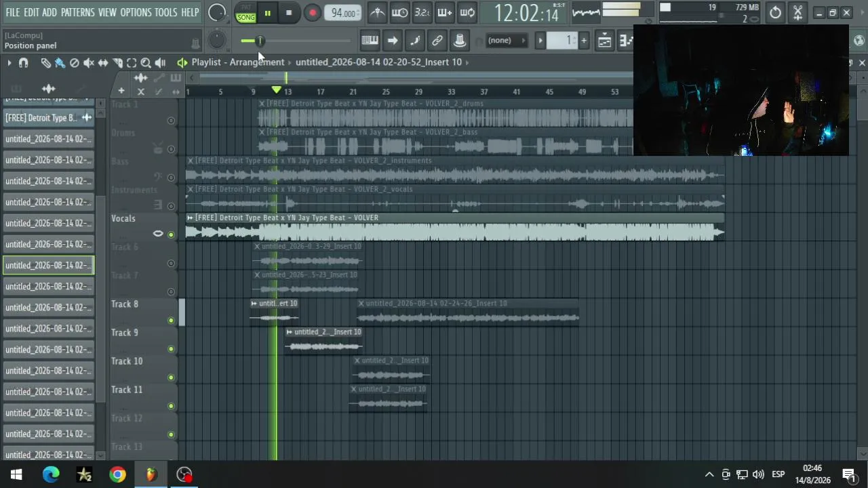Open clip menu of Track 9 clip
The image size is (868, 488).
click(290, 332)
